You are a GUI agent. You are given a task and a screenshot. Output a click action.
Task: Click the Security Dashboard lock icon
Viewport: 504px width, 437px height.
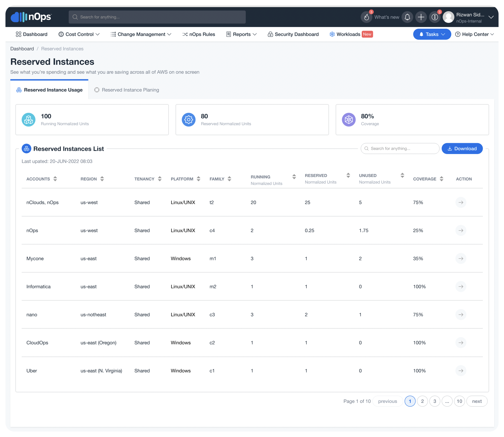click(x=270, y=34)
